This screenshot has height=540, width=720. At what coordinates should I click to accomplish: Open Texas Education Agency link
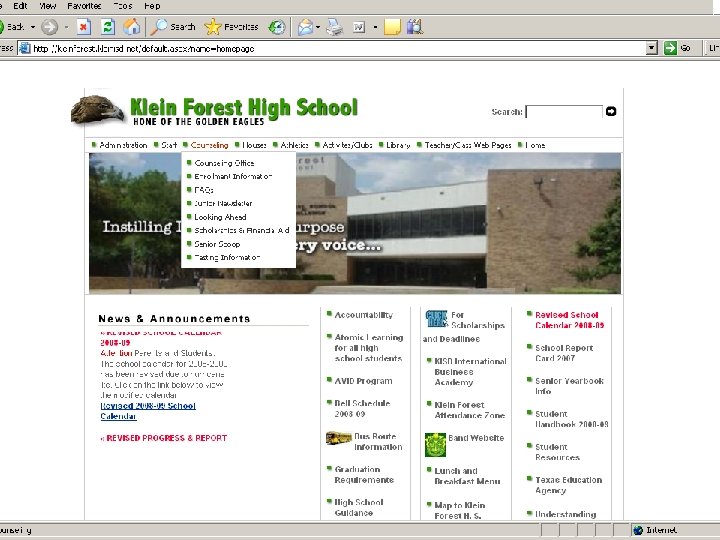coord(568,485)
